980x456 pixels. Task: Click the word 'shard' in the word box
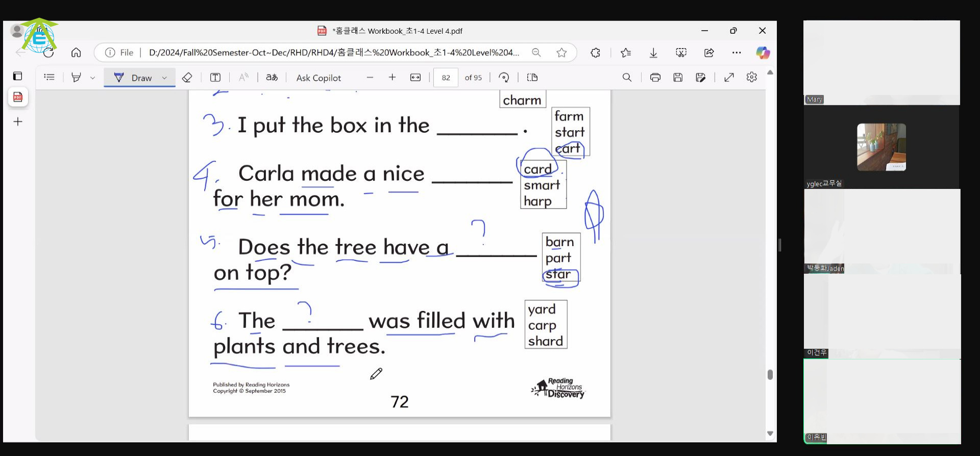pos(545,341)
